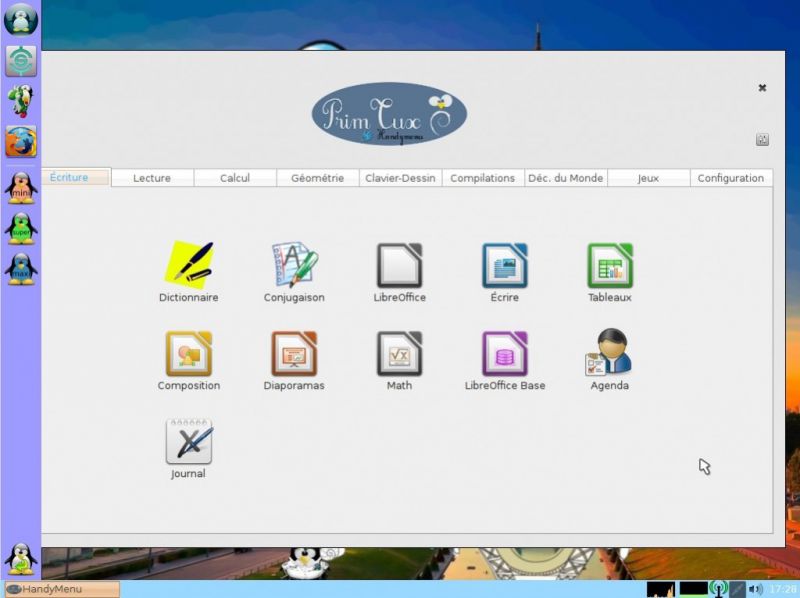Screen dimensions: 800x598
Task: Open Tableaux spreadsheet app
Action: (x=610, y=271)
